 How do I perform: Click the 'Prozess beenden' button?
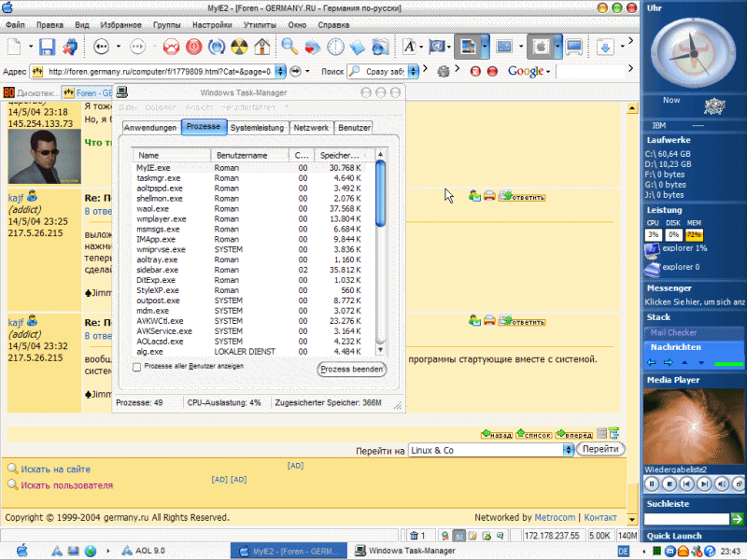pyautogui.click(x=352, y=369)
